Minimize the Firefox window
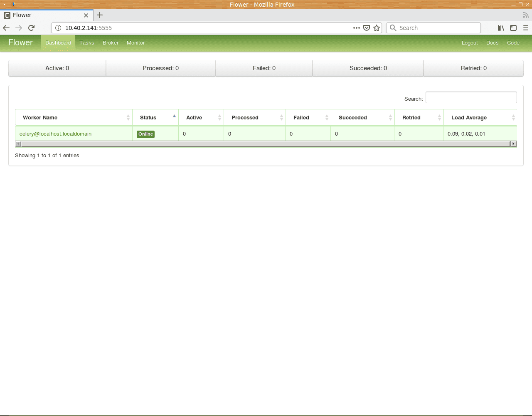 [514, 5]
